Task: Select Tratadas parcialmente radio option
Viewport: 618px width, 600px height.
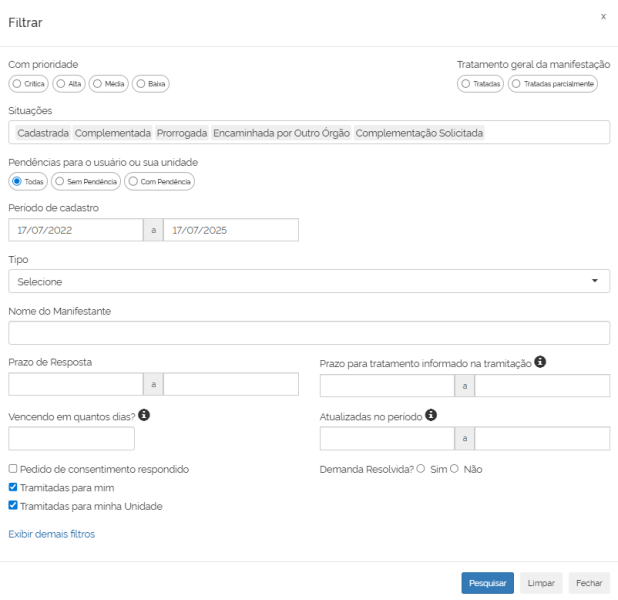Action: [517, 83]
